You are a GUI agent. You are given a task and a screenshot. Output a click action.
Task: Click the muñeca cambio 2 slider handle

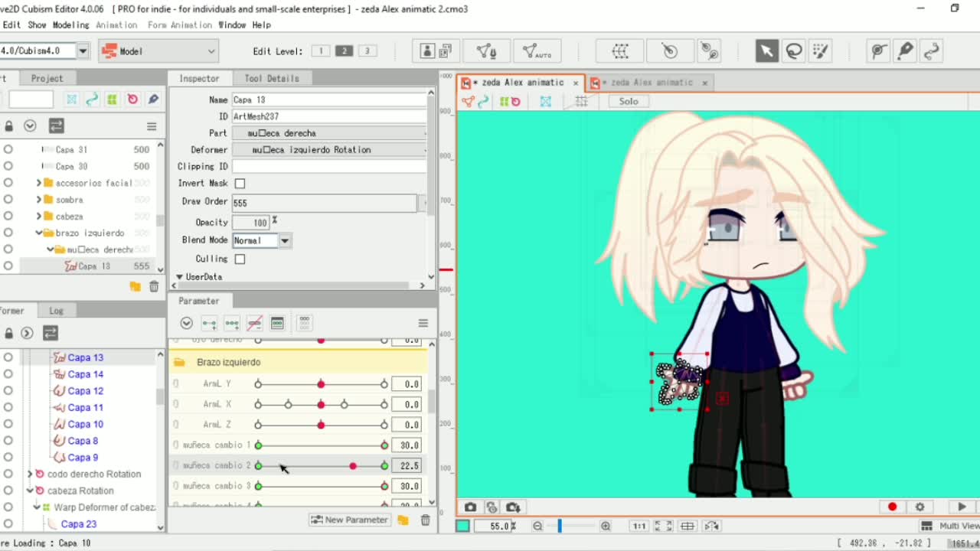pyautogui.click(x=352, y=466)
